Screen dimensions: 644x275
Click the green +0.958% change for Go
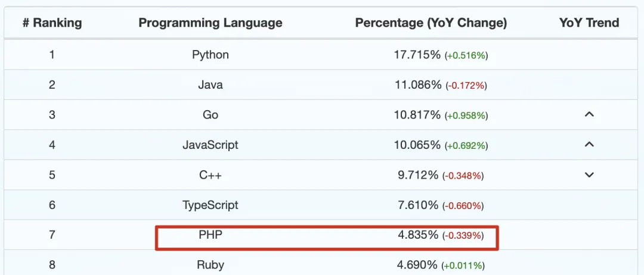tap(466, 115)
